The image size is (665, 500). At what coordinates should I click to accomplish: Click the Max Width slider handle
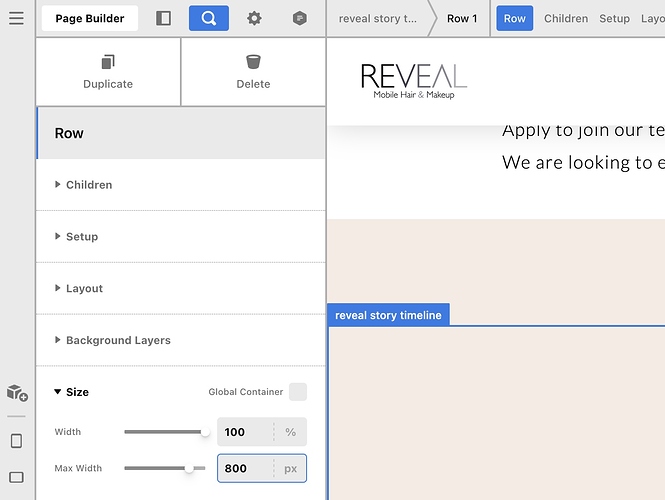[189, 468]
